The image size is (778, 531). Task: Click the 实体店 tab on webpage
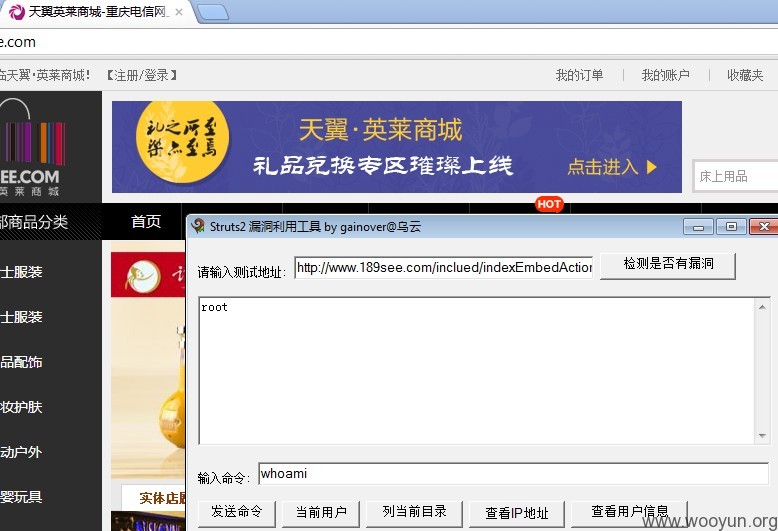[154, 498]
